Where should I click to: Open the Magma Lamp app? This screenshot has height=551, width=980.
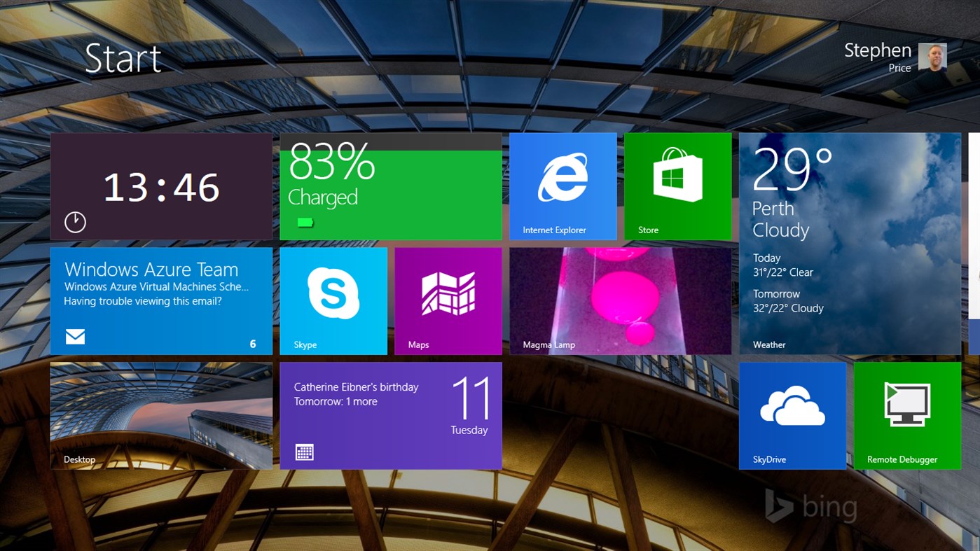[620, 300]
